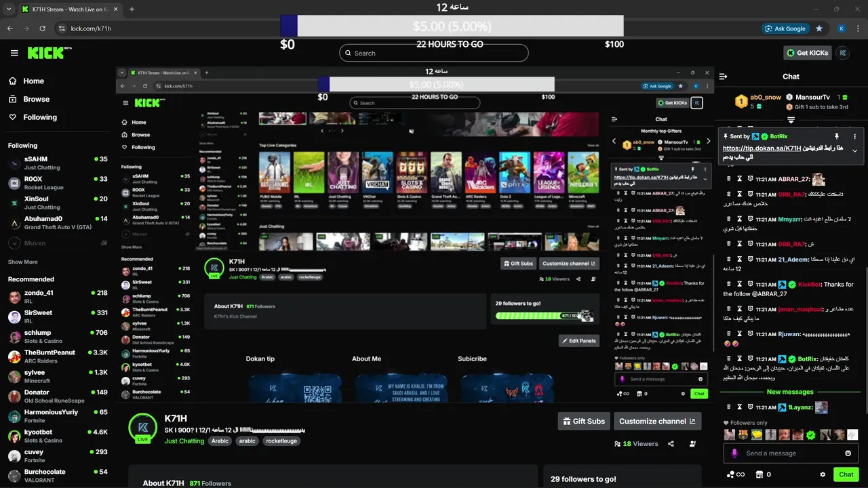Image resolution: width=868 pixels, height=488 pixels.
Task: Open the Just Chatting category link
Action: (184, 441)
